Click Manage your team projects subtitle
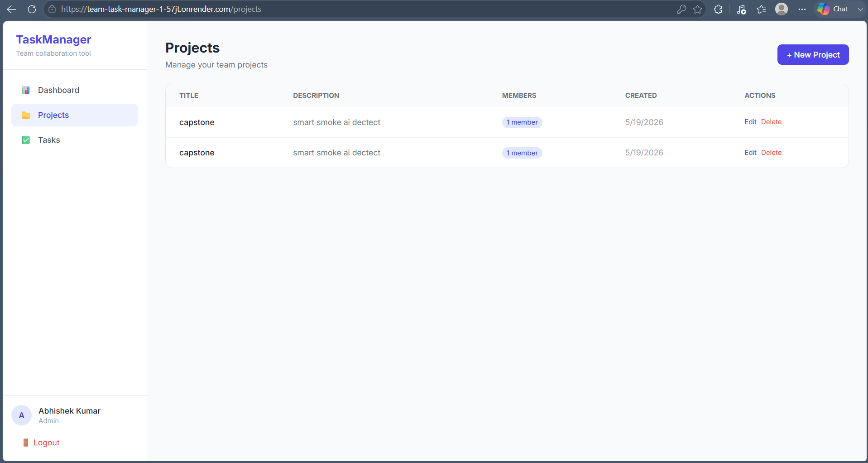 pyautogui.click(x=216, y=65)
